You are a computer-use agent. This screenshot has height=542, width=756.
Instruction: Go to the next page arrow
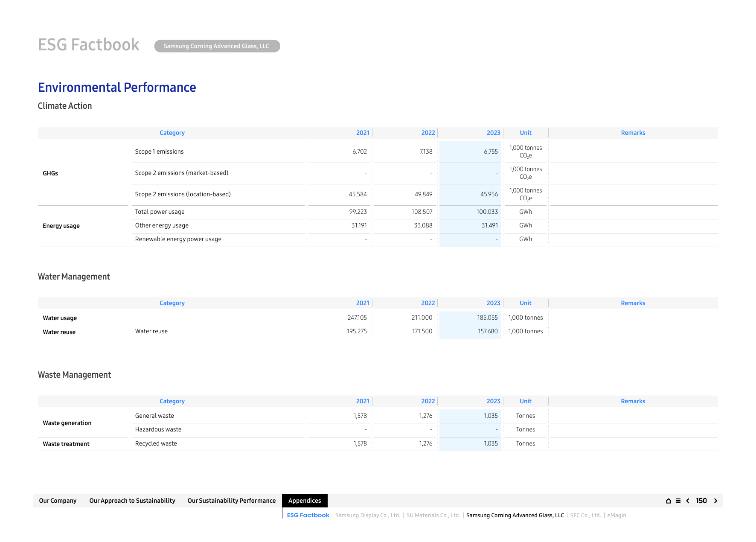point(715,501)
